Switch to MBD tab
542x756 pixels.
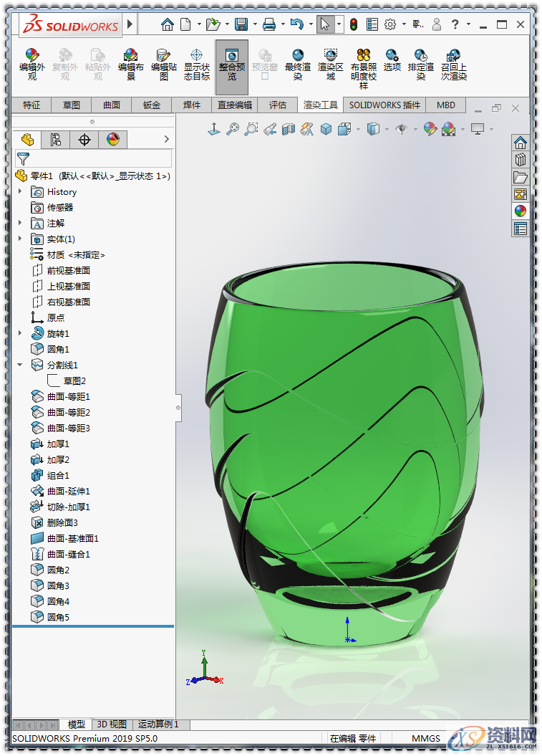click(x=445, y=105)
